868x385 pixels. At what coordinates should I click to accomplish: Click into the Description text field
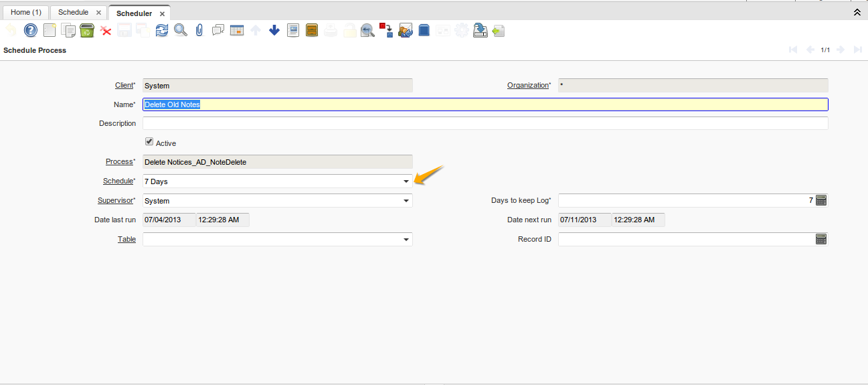click(x=485, y=123)
